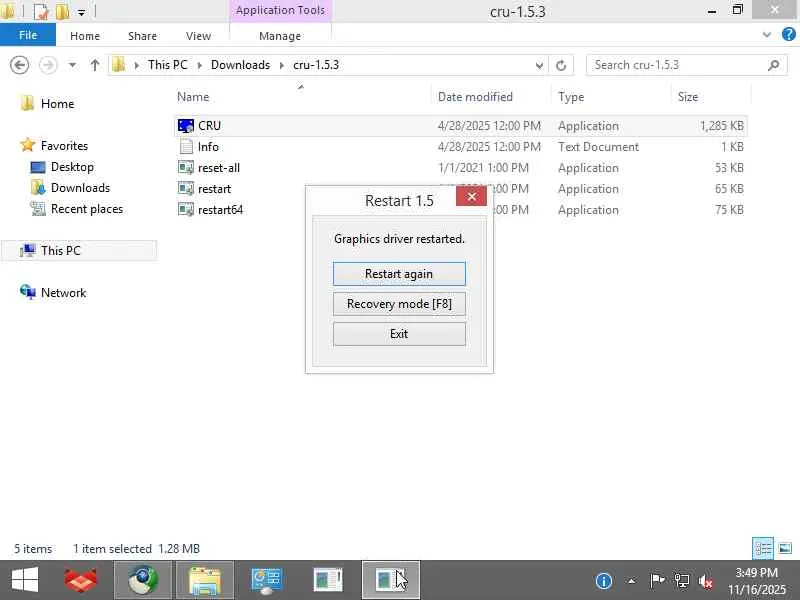Viewport: 800px width, 600px height.
Task: Click the address bar folder icon
Action: click(118, 65)
